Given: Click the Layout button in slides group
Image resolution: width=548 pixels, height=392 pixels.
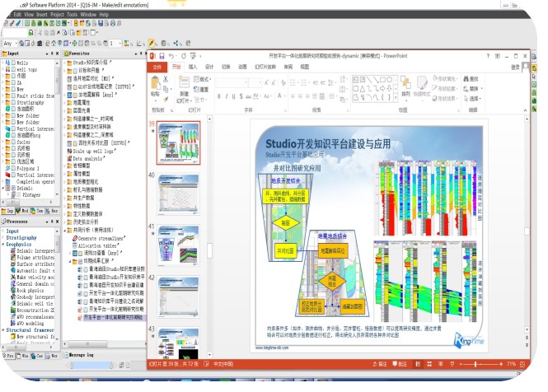Looking at the screenshot, I should (x=203, y=79).
